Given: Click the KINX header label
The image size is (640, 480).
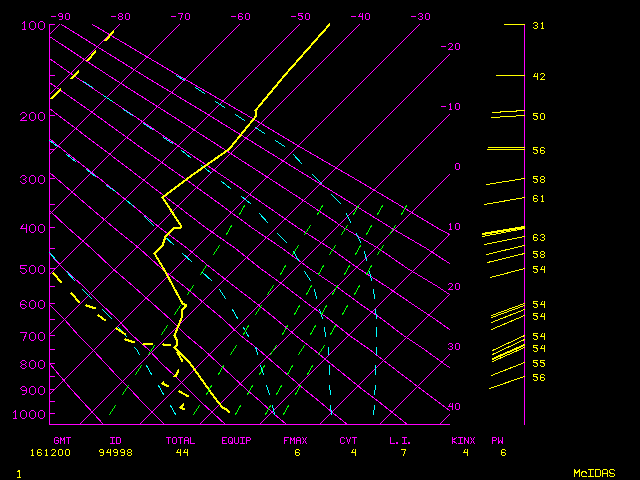Looking at the screenshot, I should pyautogui.click(x=463, y=440).
